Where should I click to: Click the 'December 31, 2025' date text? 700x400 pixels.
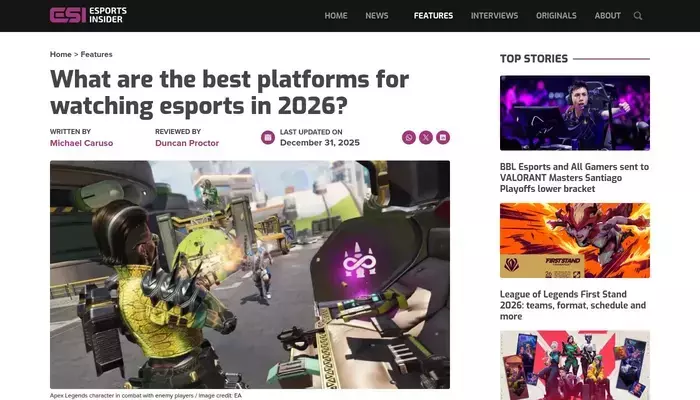point(320,142)
